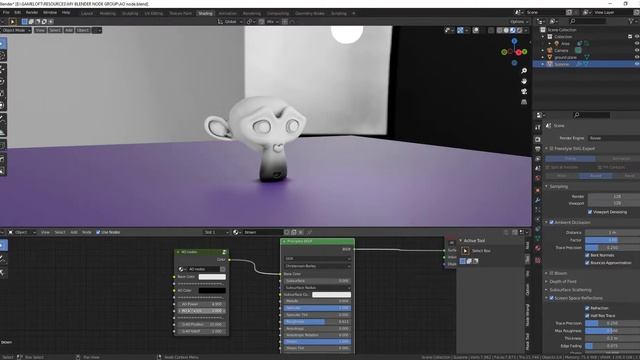Open the Tool properties tab icon
The image size is (640, 360).
click(x=538, y=128)
